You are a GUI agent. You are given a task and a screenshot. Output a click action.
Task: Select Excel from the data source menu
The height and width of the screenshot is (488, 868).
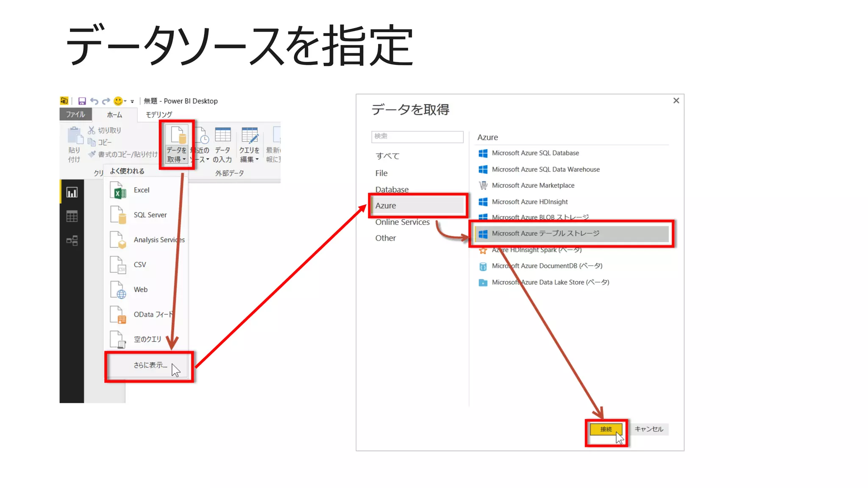[146, 190]
